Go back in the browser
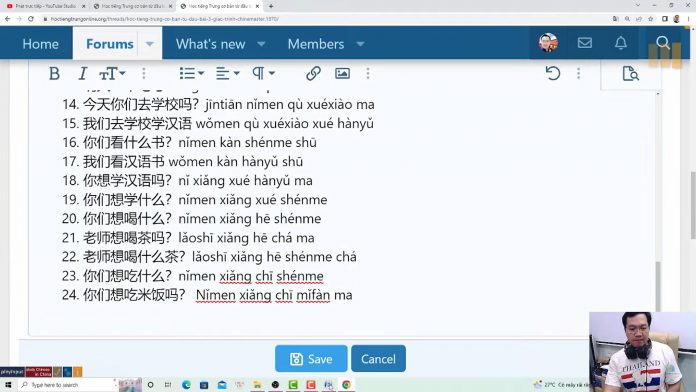 (x=8, y=19)
